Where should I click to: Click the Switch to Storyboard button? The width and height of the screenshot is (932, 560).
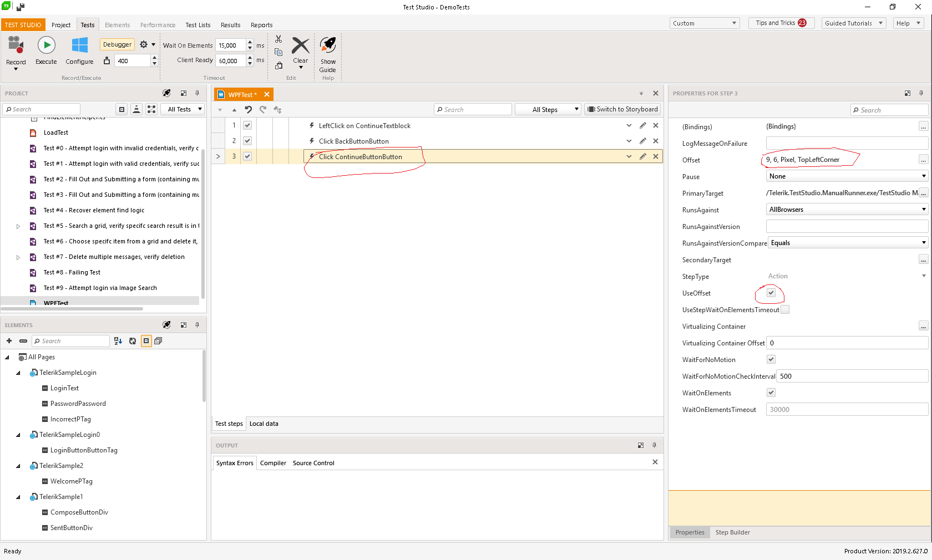(622, 110)
